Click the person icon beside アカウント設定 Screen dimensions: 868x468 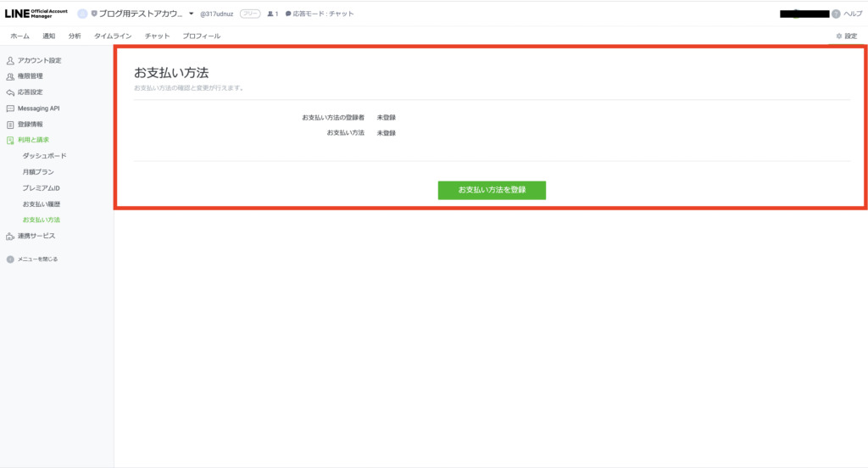coord(10,61)
